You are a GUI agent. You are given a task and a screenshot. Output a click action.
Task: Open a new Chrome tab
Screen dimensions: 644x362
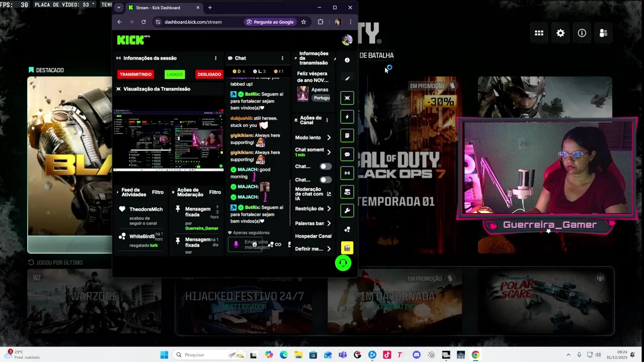pyautogui.click(x=210, y=8)
